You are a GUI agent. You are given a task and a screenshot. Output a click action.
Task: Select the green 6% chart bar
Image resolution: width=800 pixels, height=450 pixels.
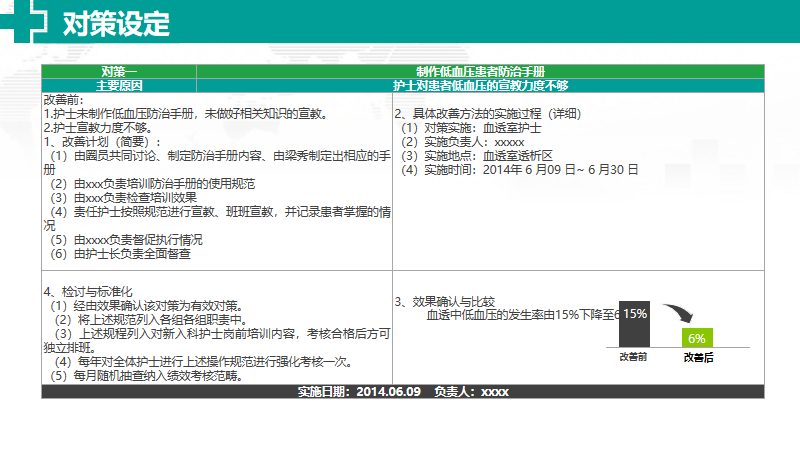click(x=697, y=338)
